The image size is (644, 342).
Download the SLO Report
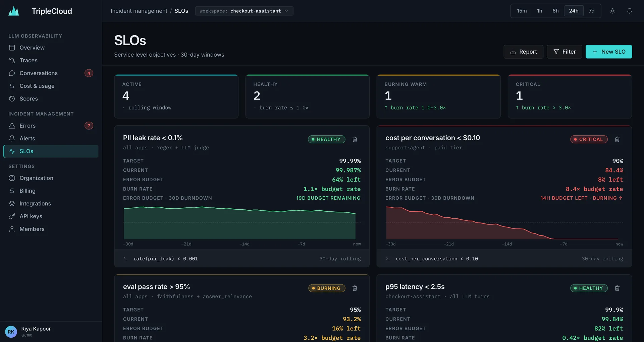click(524, 52)
